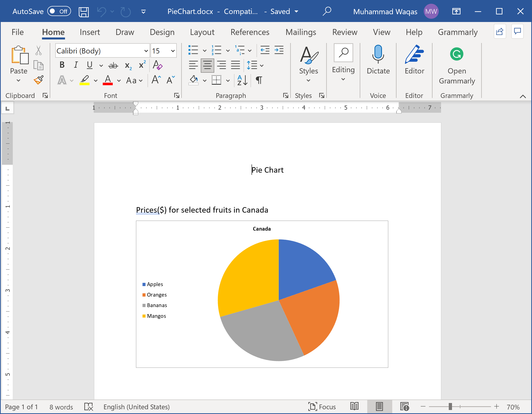This screenshot has width=532, height=414.
Task: Click the Save floppy disk icon
Action: [83, 12]
